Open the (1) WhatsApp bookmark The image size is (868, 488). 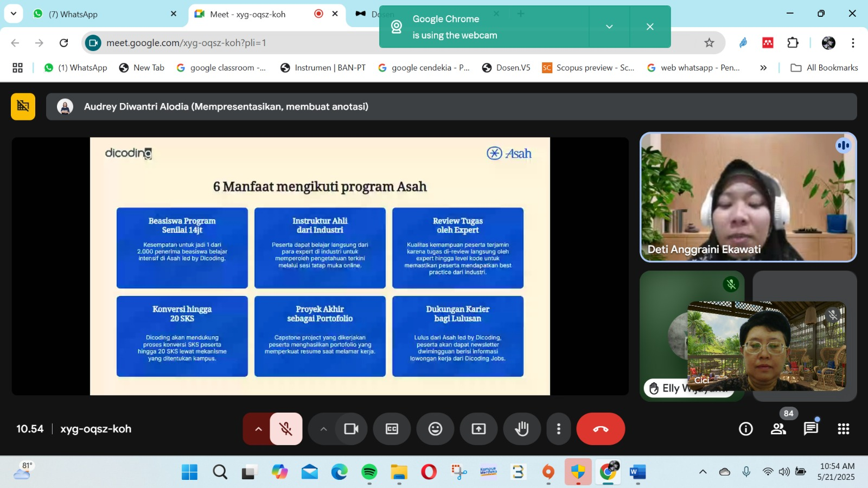75,68
